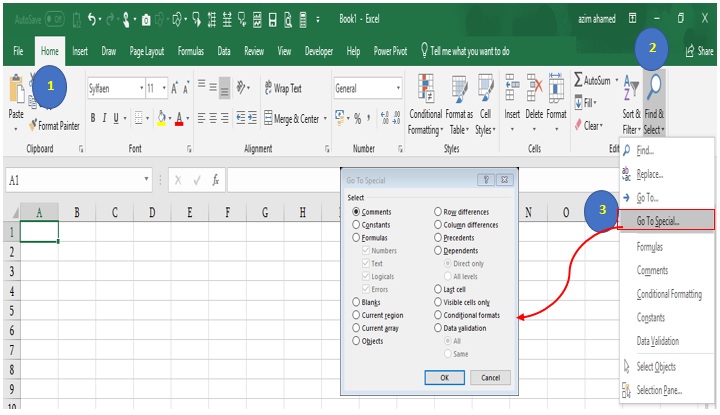Select Current region option
This screenshot has width=720, height=415.
point(356,314)
